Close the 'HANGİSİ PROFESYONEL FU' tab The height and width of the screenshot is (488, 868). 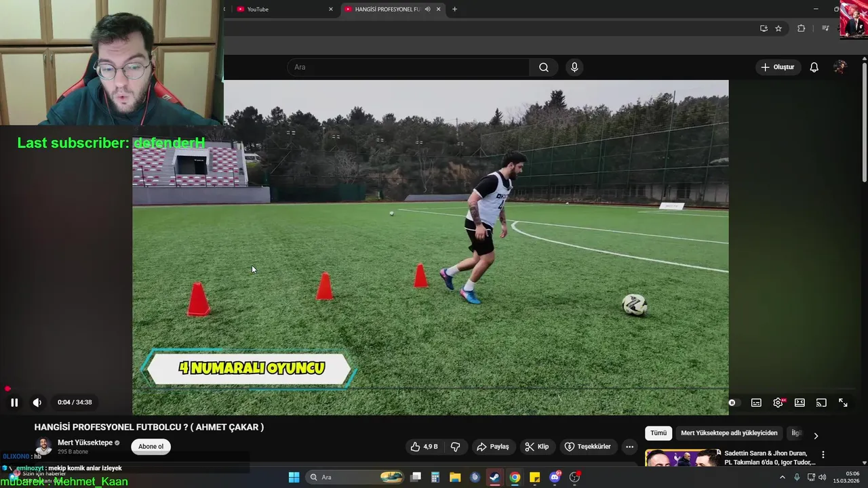click(438, 9)
